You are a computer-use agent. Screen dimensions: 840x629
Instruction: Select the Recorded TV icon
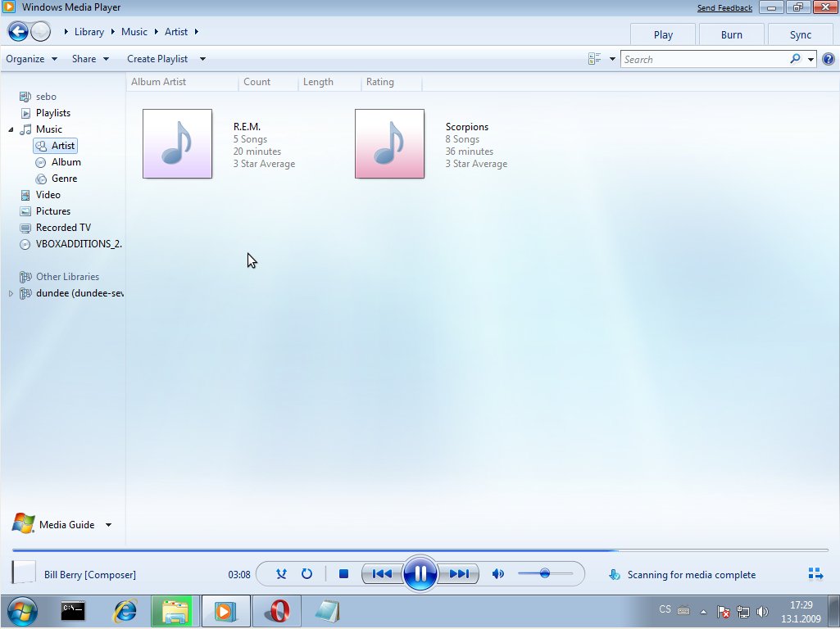(x=25, y=228)
